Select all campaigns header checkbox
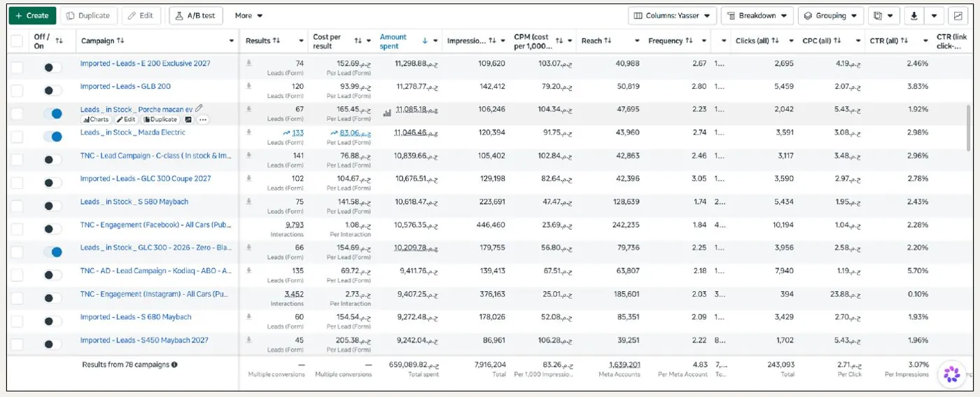 (x=17, y=41)
